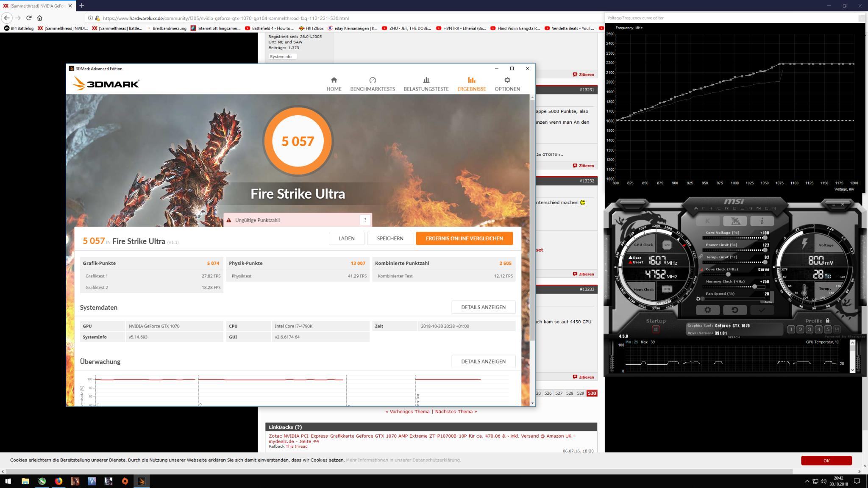This screenshot has height=488, width=868.
Task: Click the Speichern button
Action: tap(390, 238)
